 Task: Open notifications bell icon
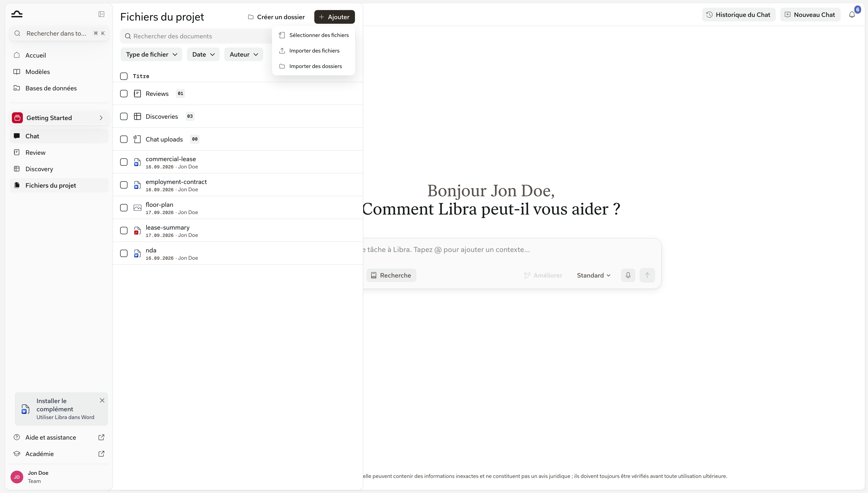pyautogui.click(x=852, y=15)
